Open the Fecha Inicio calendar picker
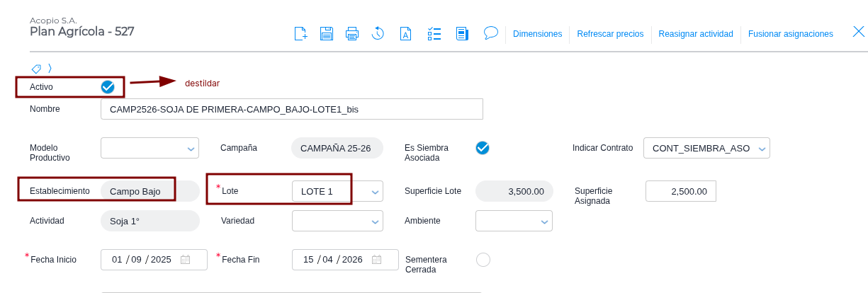868x293 pixels. point(186,260)
